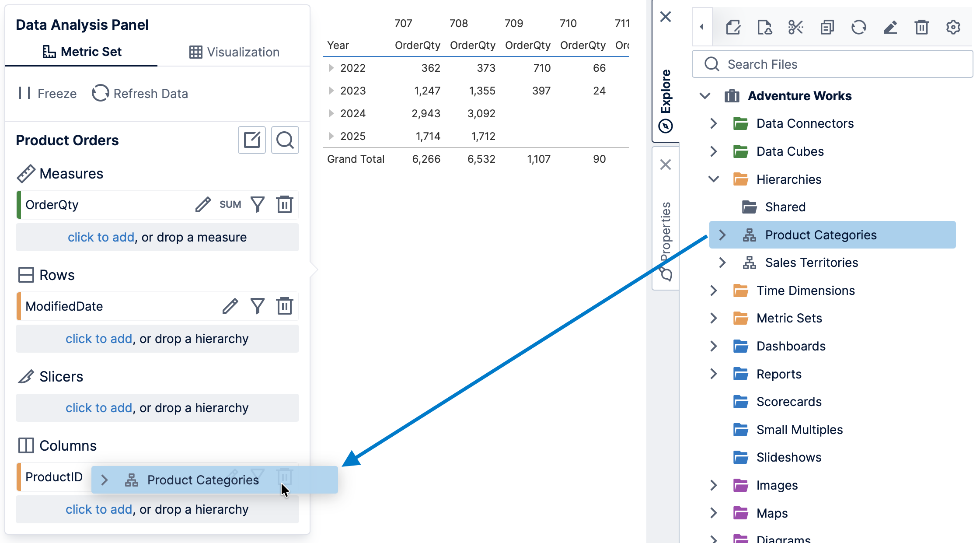Select the Scorecards folder

click(x=789, y=402)
